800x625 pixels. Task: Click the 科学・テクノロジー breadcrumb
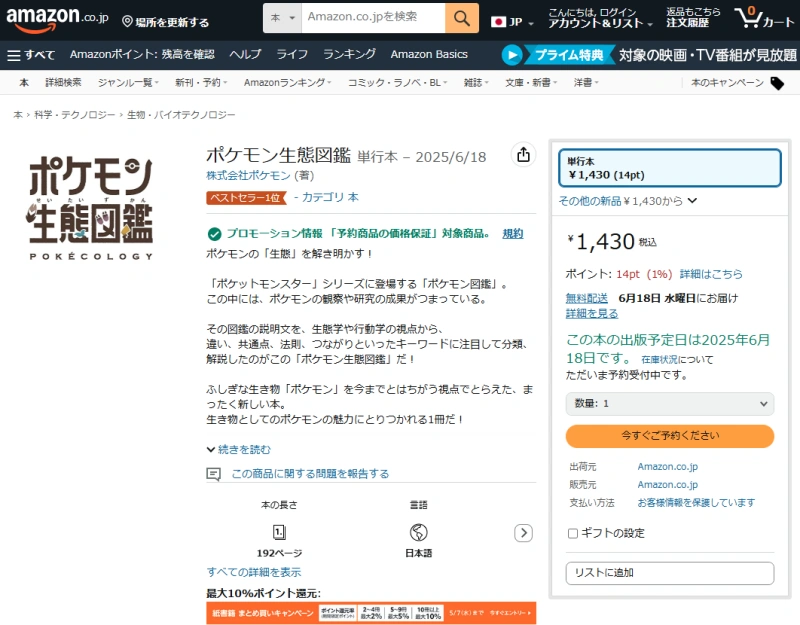[x=75, y=115]
